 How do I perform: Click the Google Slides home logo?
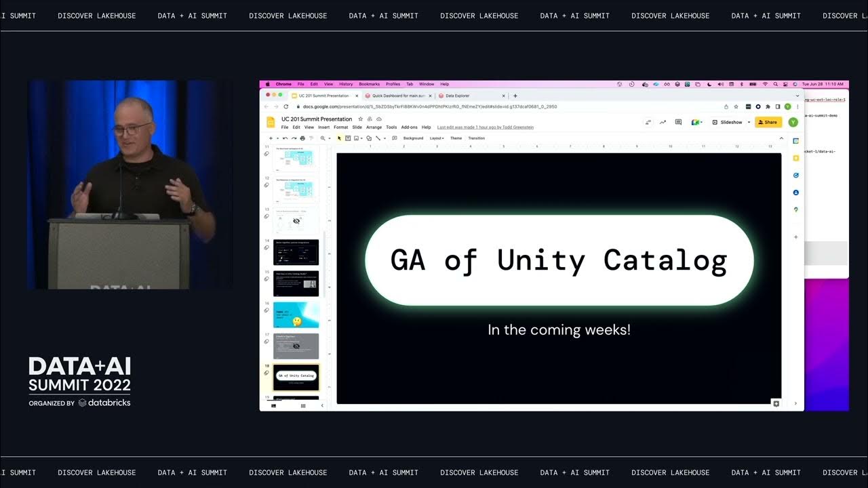click(271, 122)
